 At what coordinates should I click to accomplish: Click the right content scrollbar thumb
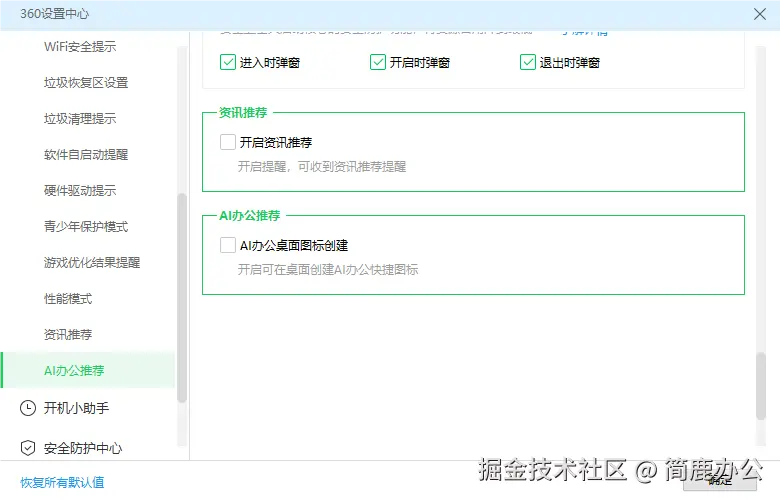coord(761,386)
